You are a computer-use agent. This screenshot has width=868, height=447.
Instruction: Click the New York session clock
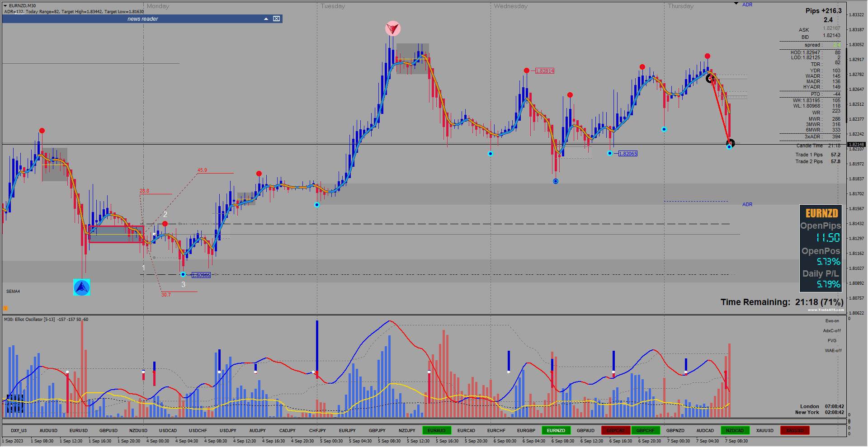820,413
